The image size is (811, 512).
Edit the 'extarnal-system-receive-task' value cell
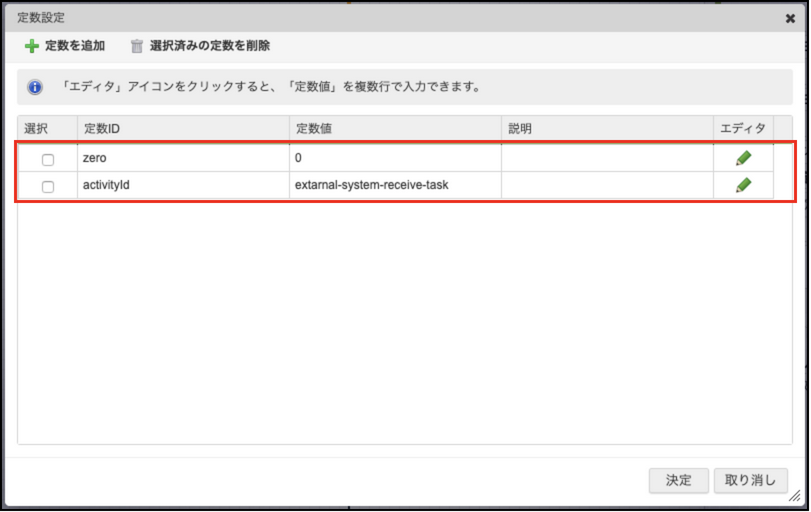coord(395,185)
